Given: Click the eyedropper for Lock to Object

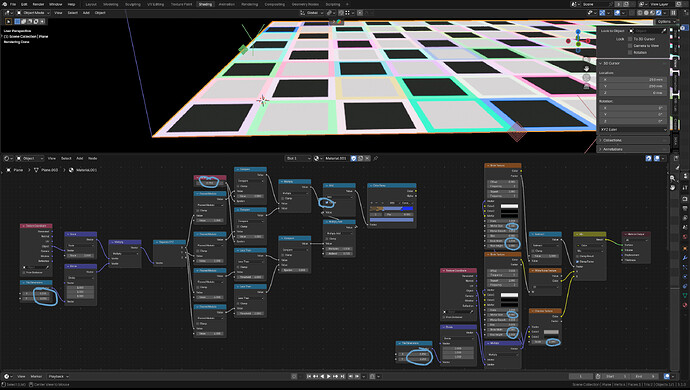Looking at the screenshot, I should point(664,31).
